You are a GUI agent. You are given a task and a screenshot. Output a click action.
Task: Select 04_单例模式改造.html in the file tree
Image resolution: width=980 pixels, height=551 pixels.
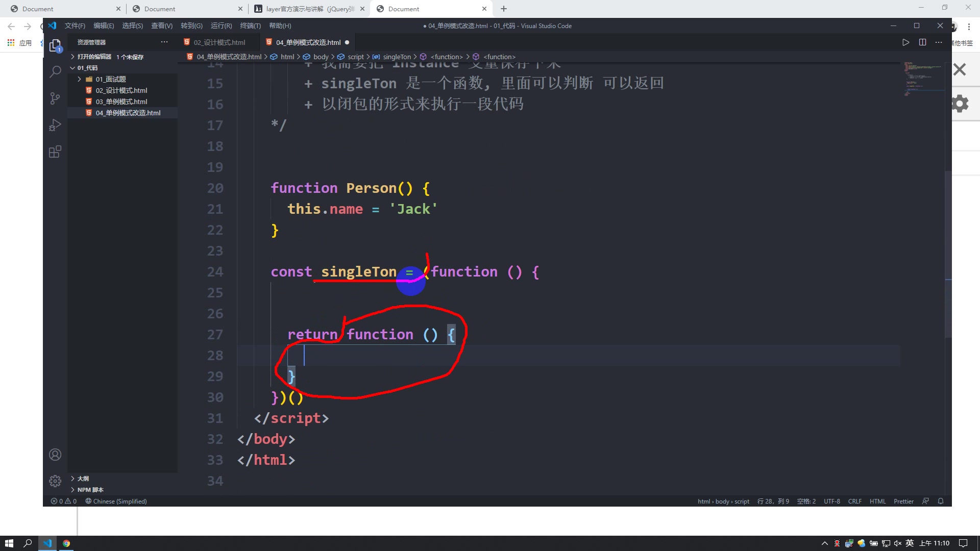(x=128, y=113)
